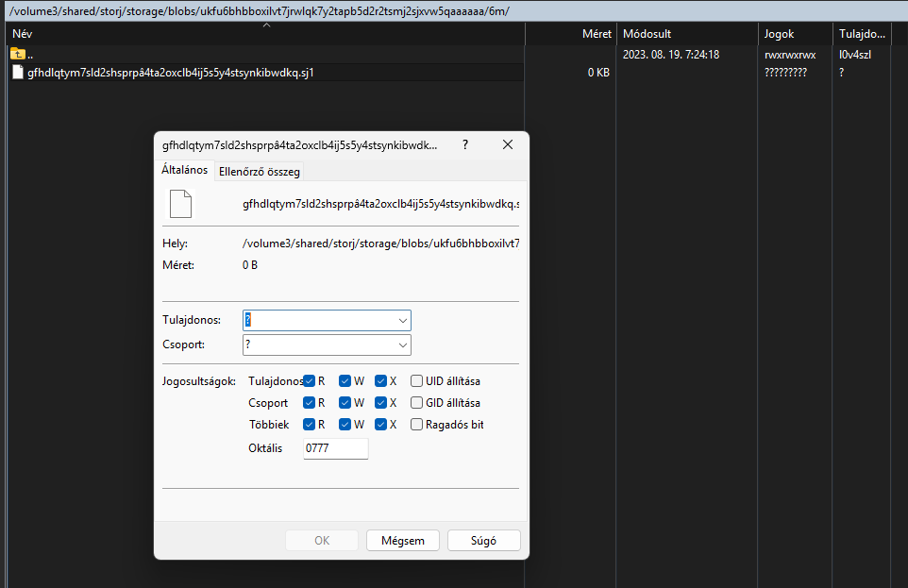908x588 pixels.
Task: Expand the Tulajdonos dropdown
Action: coord(403,321)
